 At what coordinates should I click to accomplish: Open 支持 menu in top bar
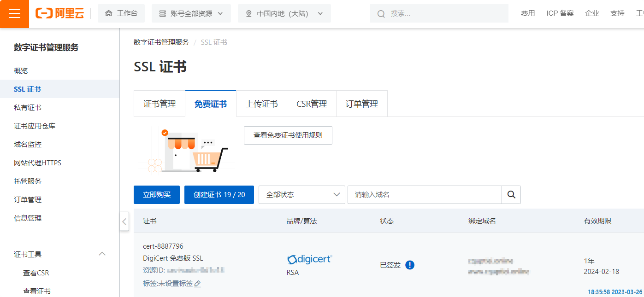[x=617, y=13]
